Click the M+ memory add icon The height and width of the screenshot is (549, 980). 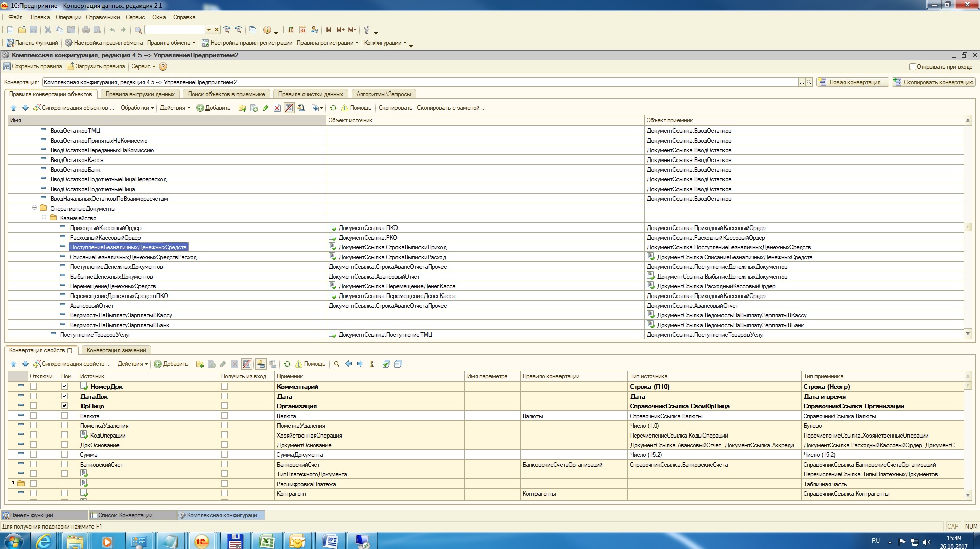tap(340, 30)
